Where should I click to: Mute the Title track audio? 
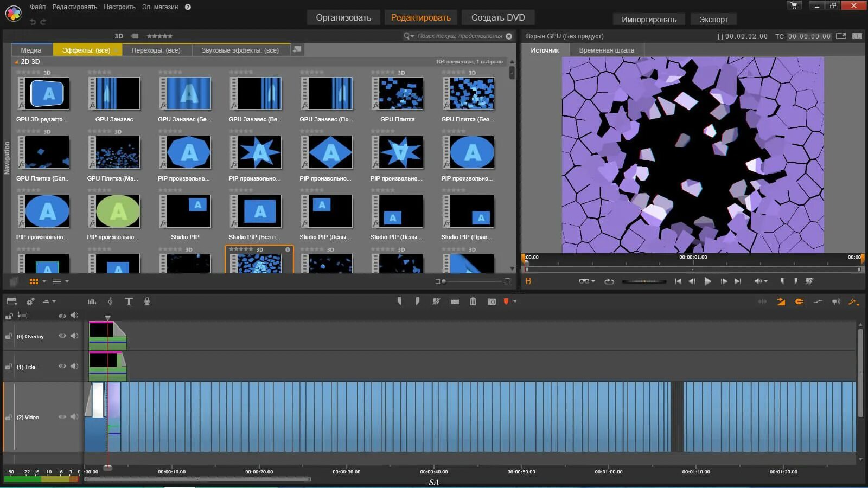click(x=74, y=367)
